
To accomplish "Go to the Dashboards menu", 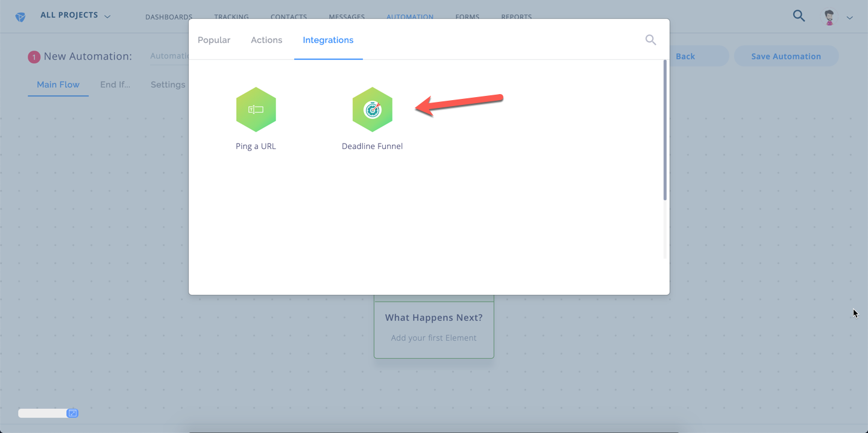I will pos(169,17).
